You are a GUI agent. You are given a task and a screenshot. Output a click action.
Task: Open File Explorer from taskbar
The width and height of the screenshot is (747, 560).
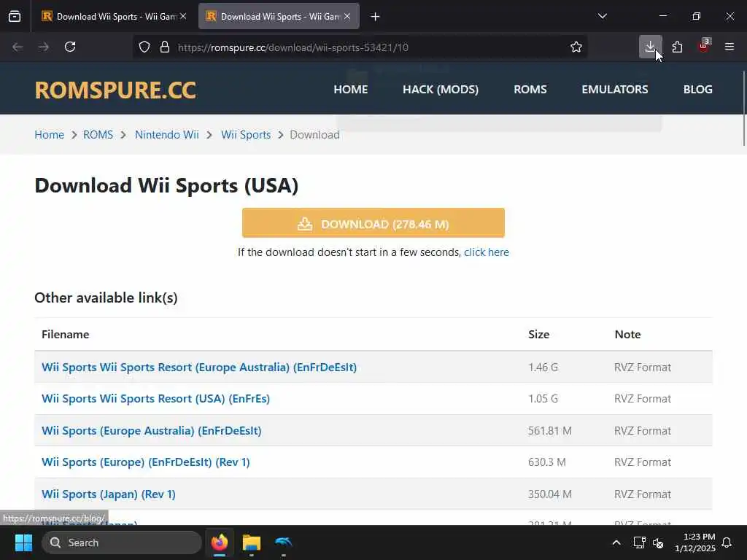252,542
